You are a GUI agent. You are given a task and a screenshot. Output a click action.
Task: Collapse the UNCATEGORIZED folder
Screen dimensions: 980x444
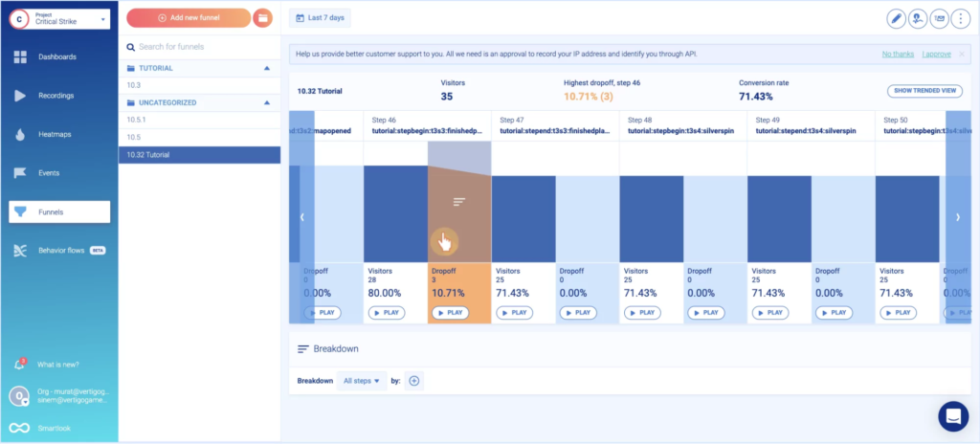(x=267, y=102)
